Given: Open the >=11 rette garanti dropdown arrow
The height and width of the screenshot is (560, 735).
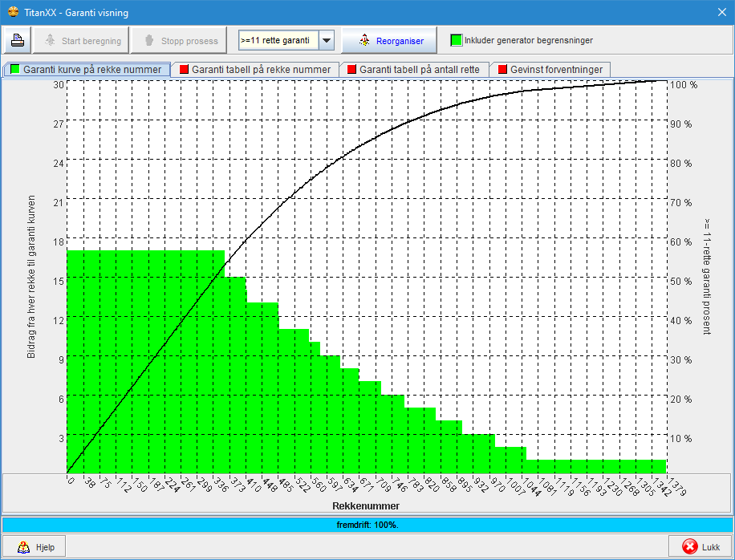Looking at the screenshot, I should (x=327, y=40).
